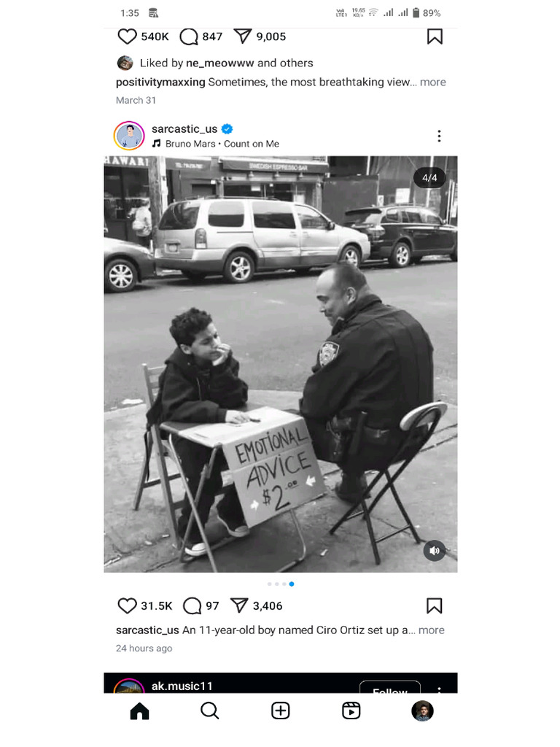Open the Reels tab in bottom navigation
560x747 pixels.
(351, 711)
